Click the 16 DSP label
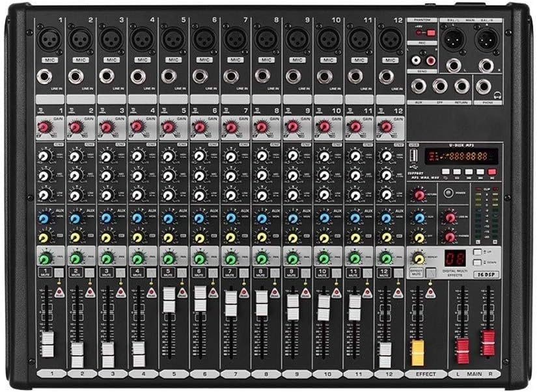 tap(486, 275)
